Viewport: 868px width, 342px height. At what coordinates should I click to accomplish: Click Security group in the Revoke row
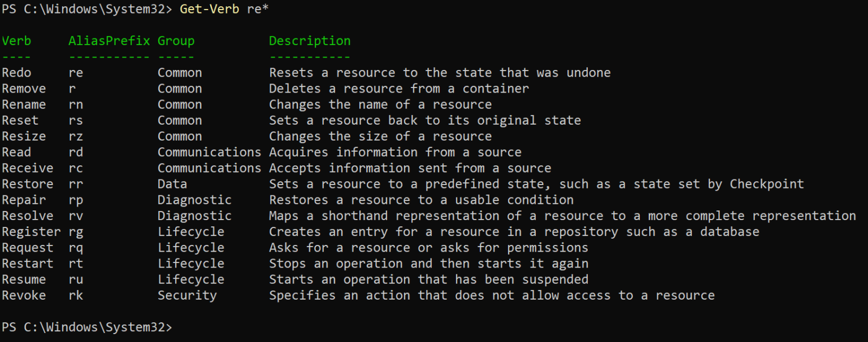[187, 295]
